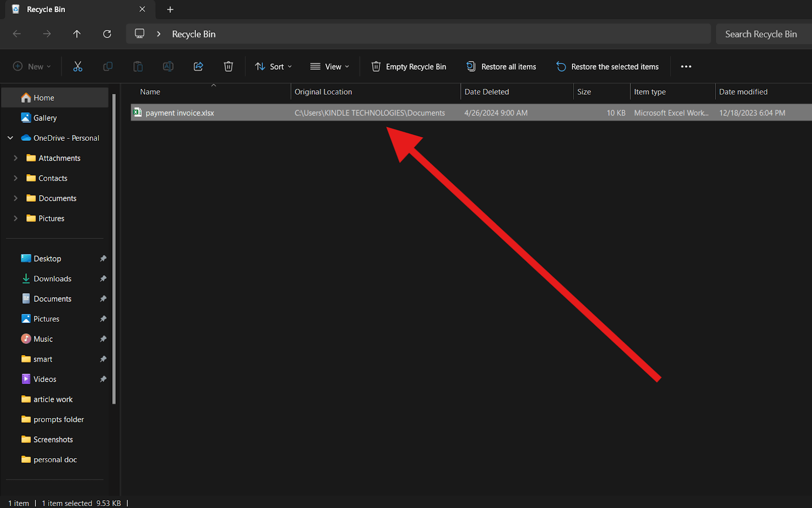Viewport: 812px width, 508px height.
Task: Click Empty Recycle Bin button
Action: coord(409,67)
